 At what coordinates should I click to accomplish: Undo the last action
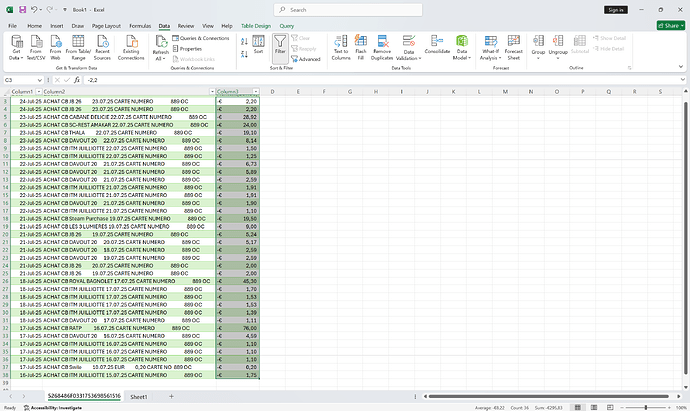(34, 10)
